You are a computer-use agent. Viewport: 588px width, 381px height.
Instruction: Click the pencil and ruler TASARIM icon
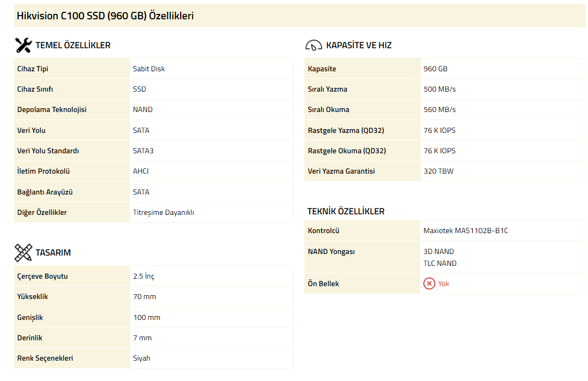tap(23, 252)
